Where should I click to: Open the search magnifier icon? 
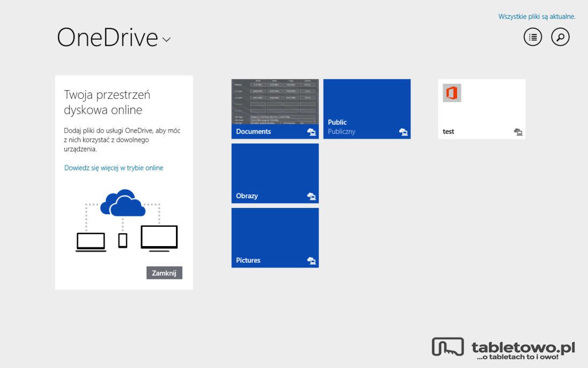click(x=560, y=37)
